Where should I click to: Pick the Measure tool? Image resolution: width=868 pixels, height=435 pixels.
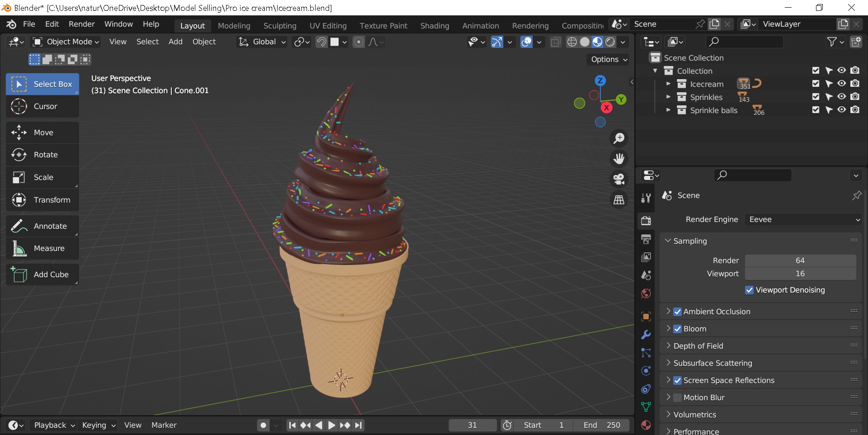(42, 248)
